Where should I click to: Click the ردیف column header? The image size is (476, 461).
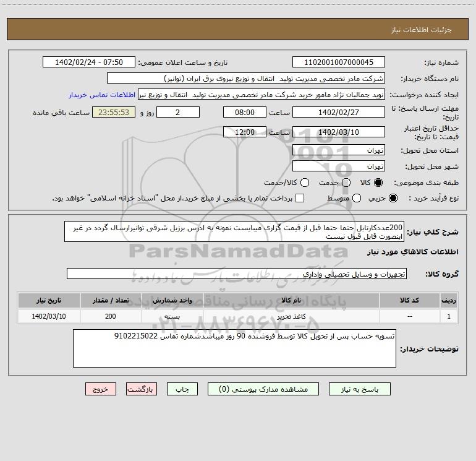point(449,300)
